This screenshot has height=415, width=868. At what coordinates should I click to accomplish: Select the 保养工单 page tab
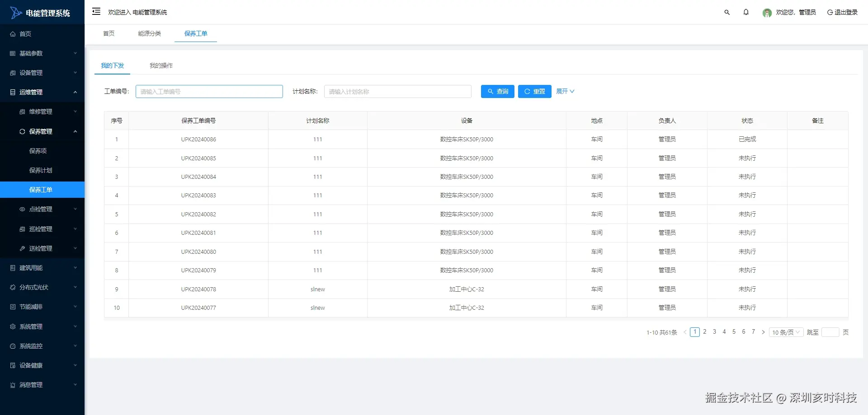196,33
